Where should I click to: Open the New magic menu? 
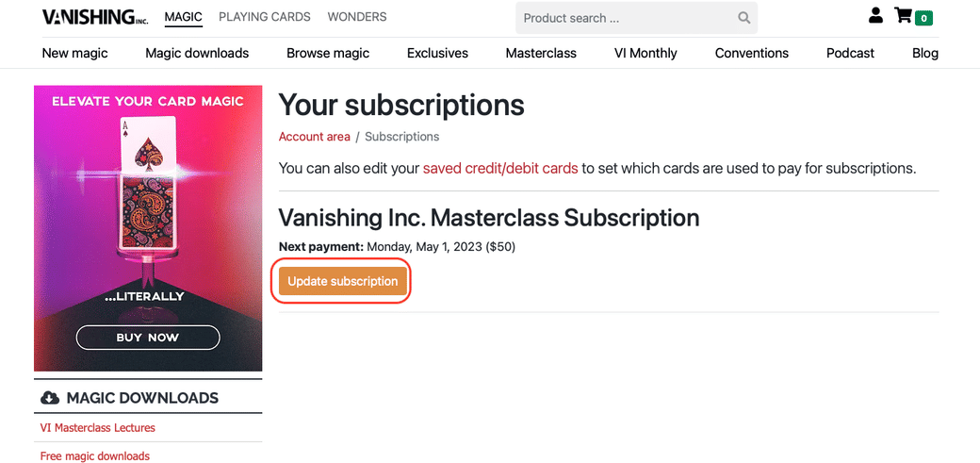tap(74, 53)
